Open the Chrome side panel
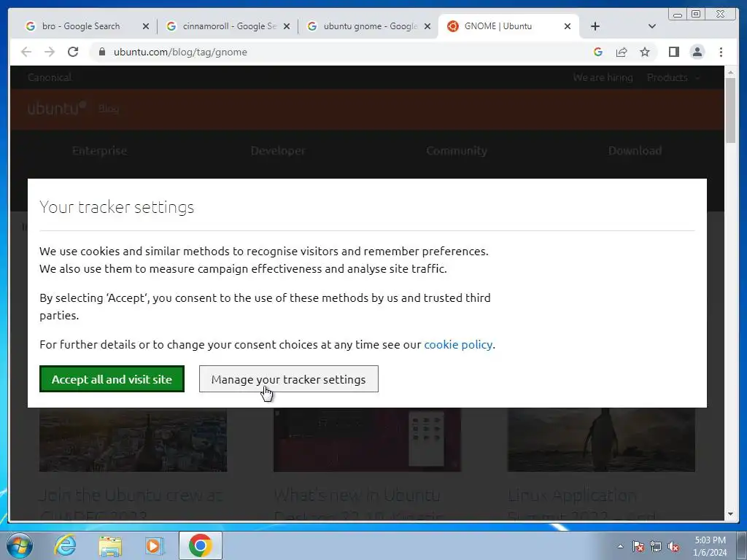This screenshot has width=747, height=560. coord(673,52)
